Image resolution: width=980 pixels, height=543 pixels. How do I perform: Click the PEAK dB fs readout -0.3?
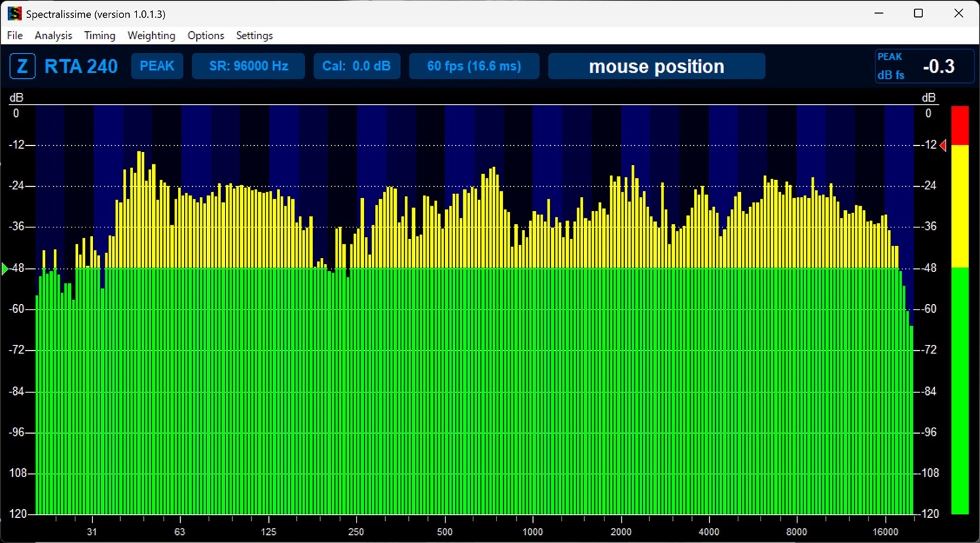(924, 66)
